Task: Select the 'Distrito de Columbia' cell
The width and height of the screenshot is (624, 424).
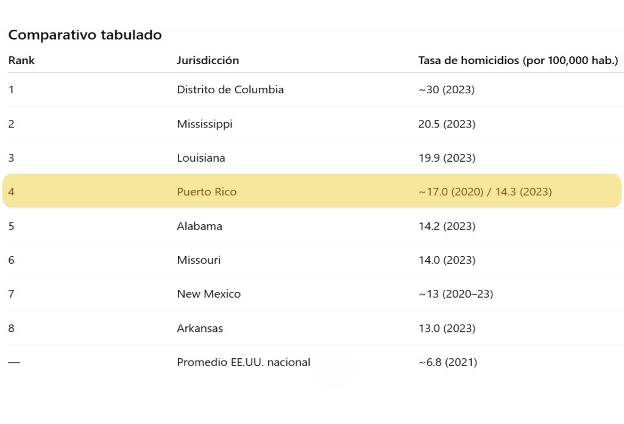Action: (230, 90)
